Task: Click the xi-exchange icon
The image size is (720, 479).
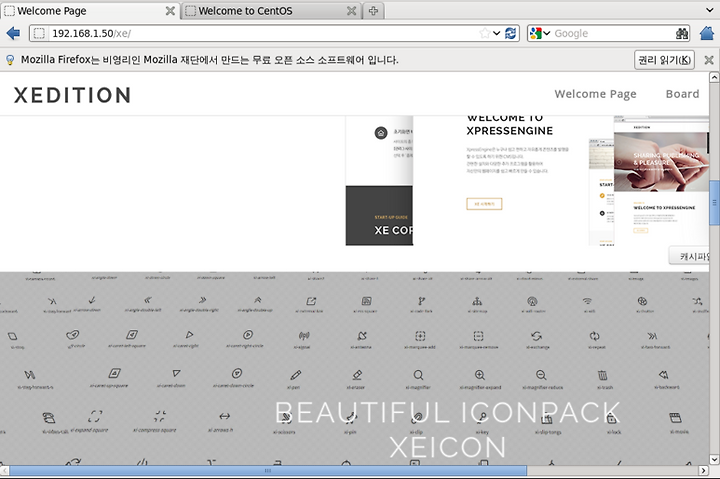Action: (536, 336)
